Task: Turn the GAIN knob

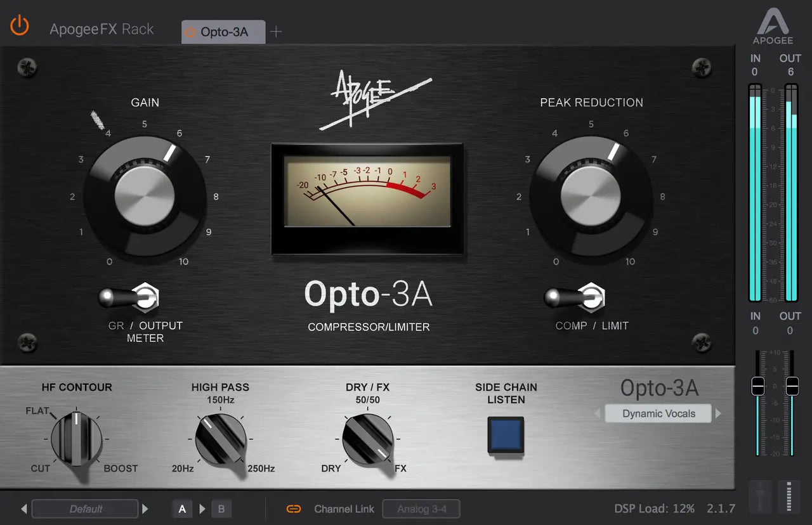Action: coord(145,197)
